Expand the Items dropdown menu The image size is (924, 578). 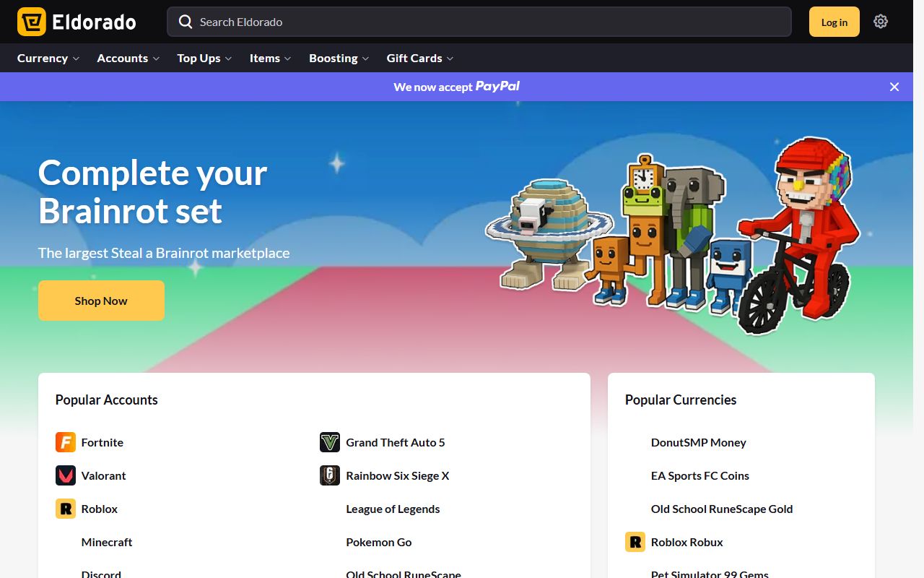pyautogui.click(x=271, y=59)
